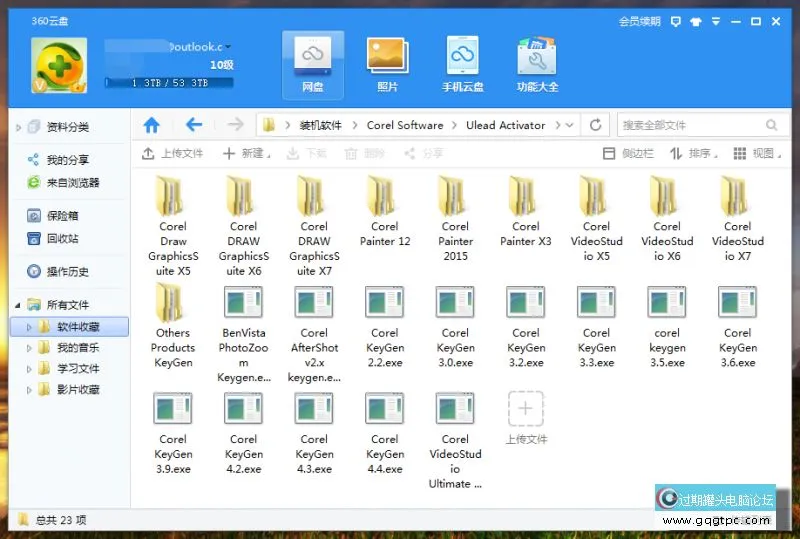Expand the 我的音乐 folder arrow
The height and width of the screenshot is (539, 800).
pyautogui.click(x=29, y=348)
